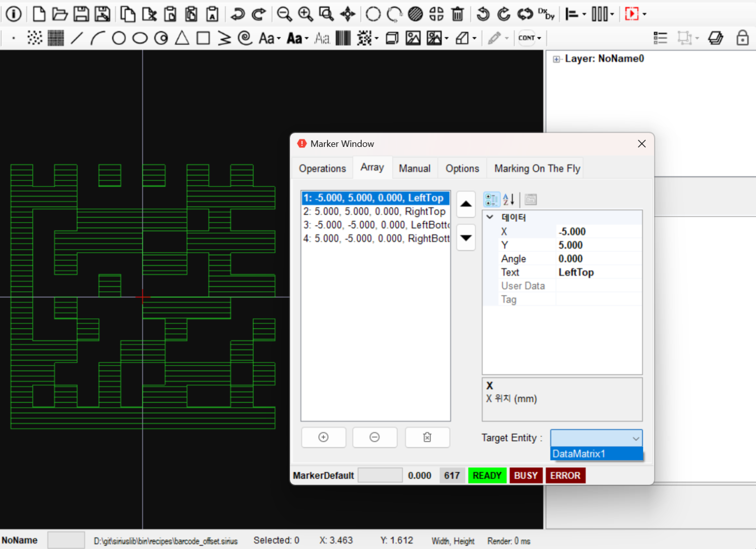Image resolution: width=756 pixels, height=549 pixels.
Task: Zoom out with the magnifier minus icon
Action: 284,14
